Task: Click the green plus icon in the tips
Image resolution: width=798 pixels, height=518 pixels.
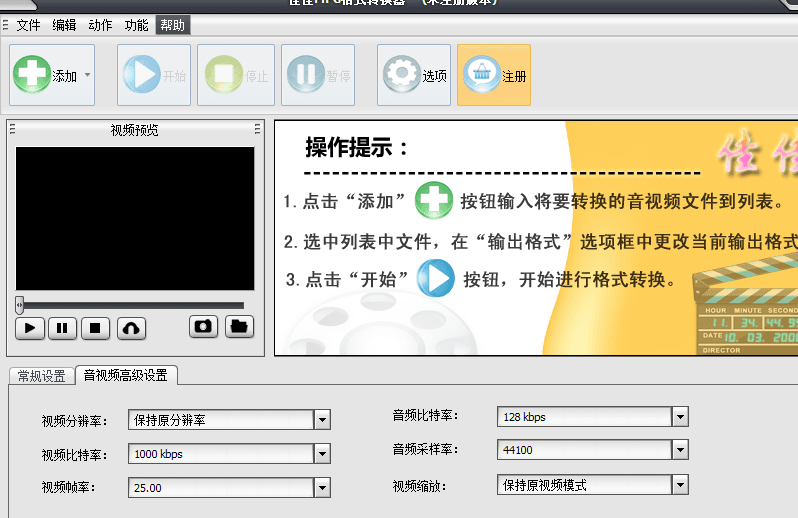Action: (x=434, y=200)
